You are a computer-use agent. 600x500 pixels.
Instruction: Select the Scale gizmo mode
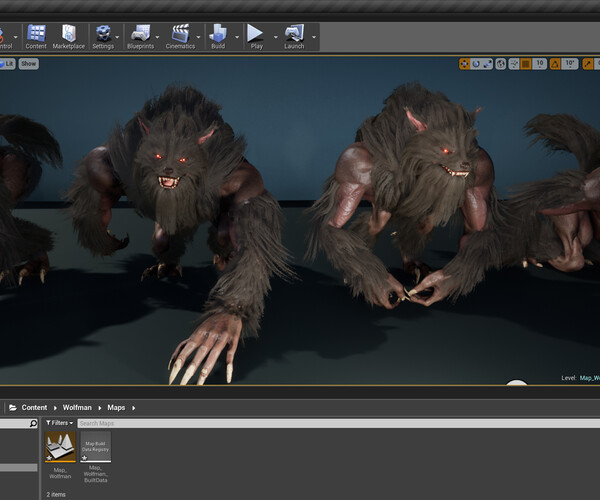(x=487, y=64)
